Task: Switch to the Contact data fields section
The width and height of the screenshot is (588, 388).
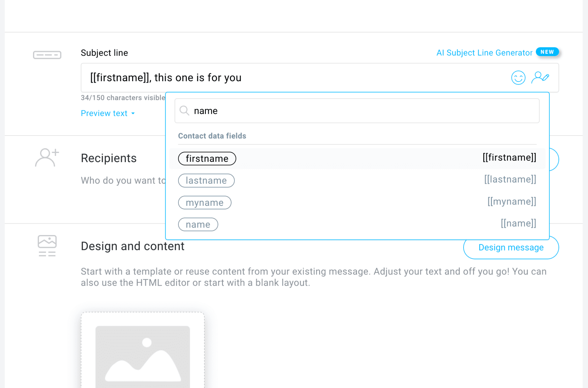Action: click(212, 136)
